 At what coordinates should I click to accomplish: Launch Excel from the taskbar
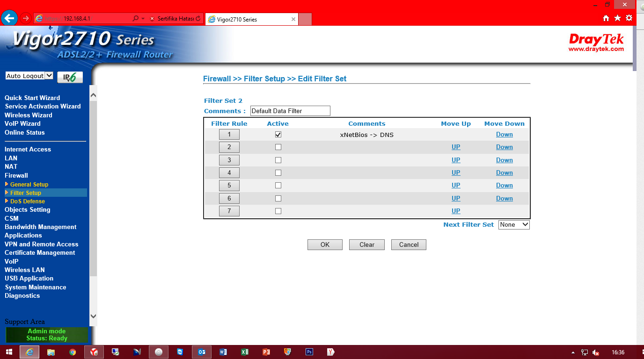244,352
